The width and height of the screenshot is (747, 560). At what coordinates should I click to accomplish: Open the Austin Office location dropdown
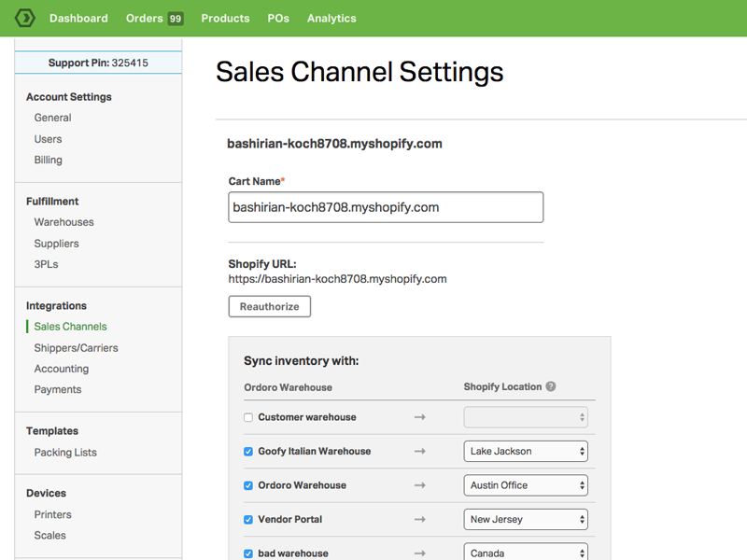(x=526, y=485)
